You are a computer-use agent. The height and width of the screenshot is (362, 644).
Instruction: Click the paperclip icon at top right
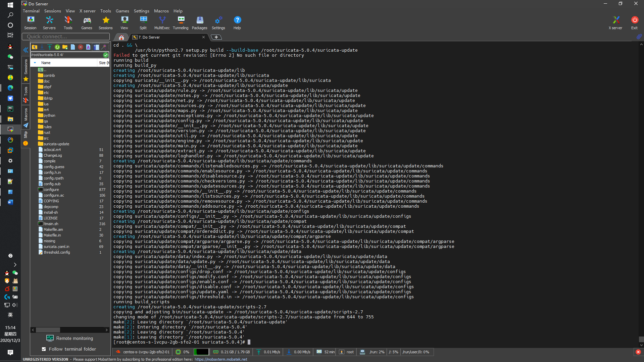(x=639, y=37)
